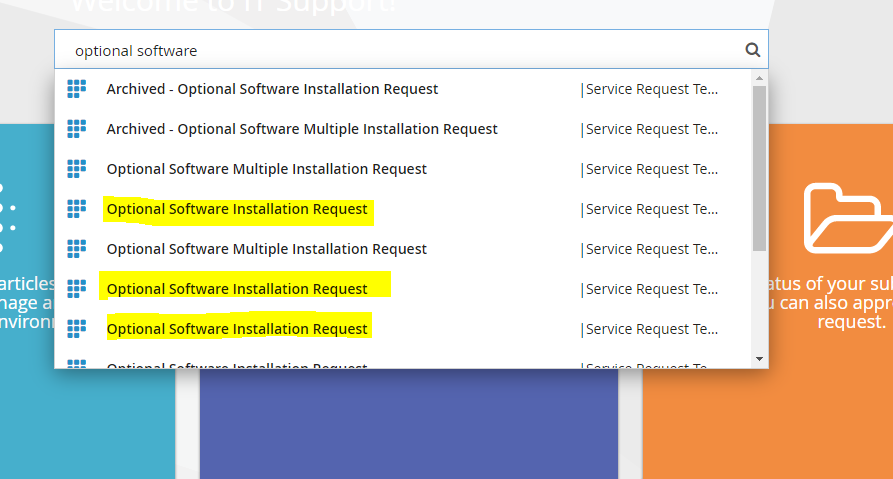Open the first highlighted Optional Software Installation Request
This screenshot has width=893, height=479.
(x=237, y=209)
